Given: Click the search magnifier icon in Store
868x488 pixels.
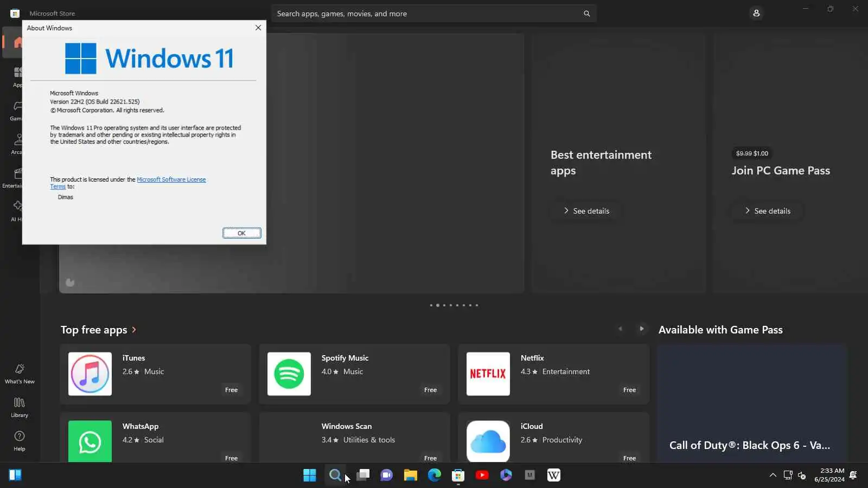Looking at the screenshot, I should [586, 14].
